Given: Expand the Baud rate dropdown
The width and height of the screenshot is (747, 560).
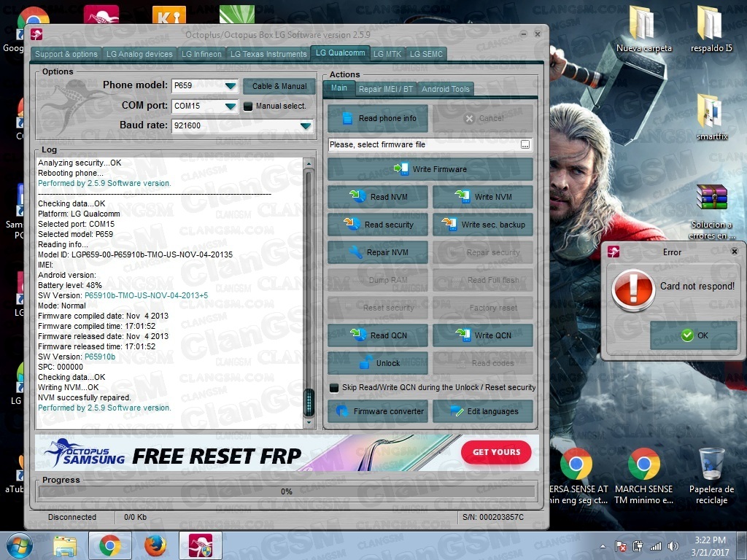Looking at the screenshot, I should tap(306, 126).
